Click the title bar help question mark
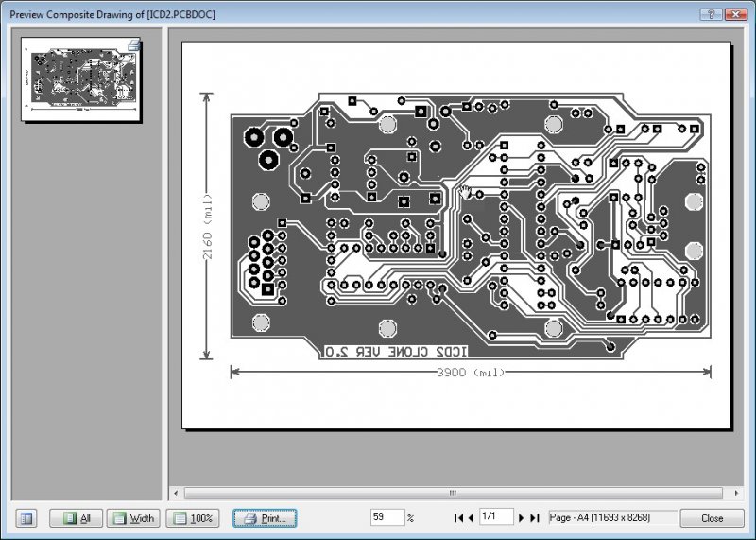Screen dimensions: 756x540 pos(712,14)
